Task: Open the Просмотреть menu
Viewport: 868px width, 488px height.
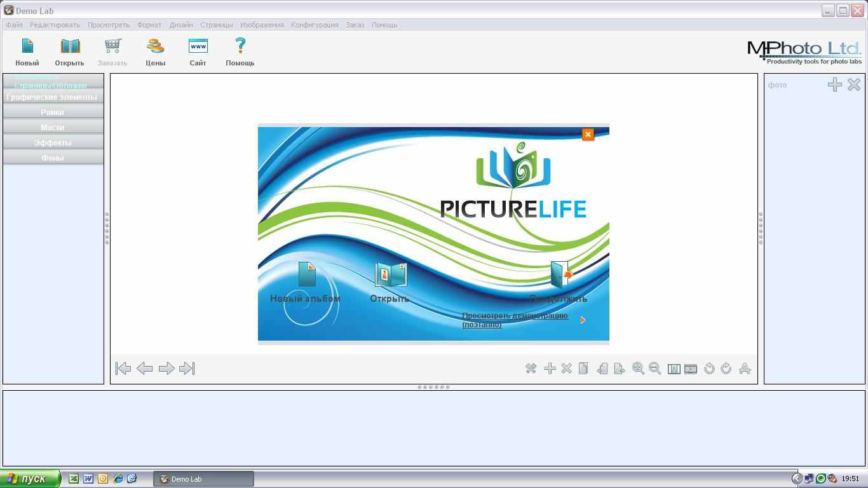Action: coord(109,25)
